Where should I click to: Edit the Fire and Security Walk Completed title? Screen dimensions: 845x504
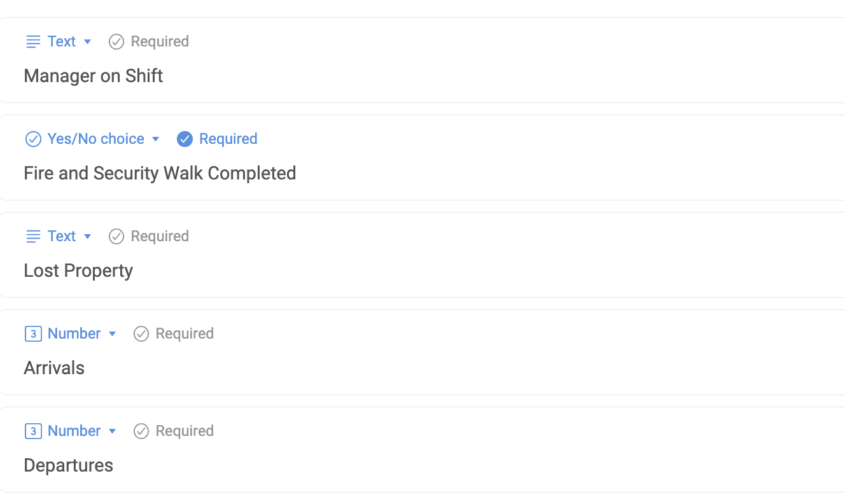[160, 174]
